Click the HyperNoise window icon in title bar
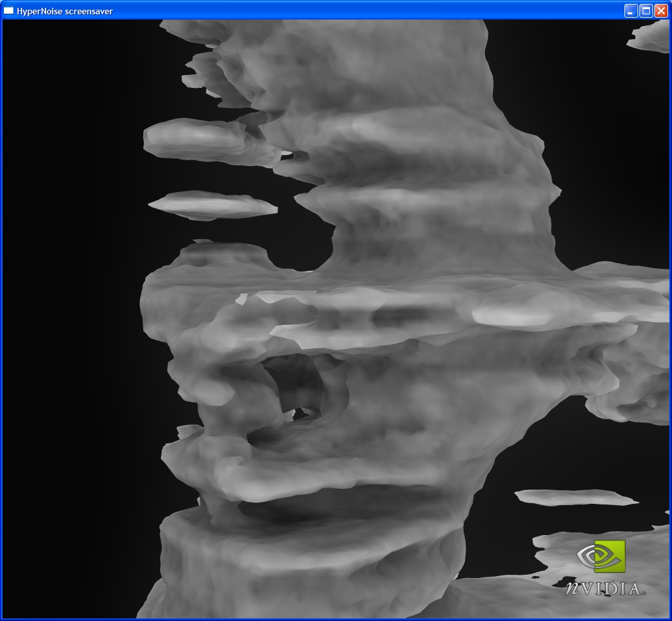 (x=9, y=10)
